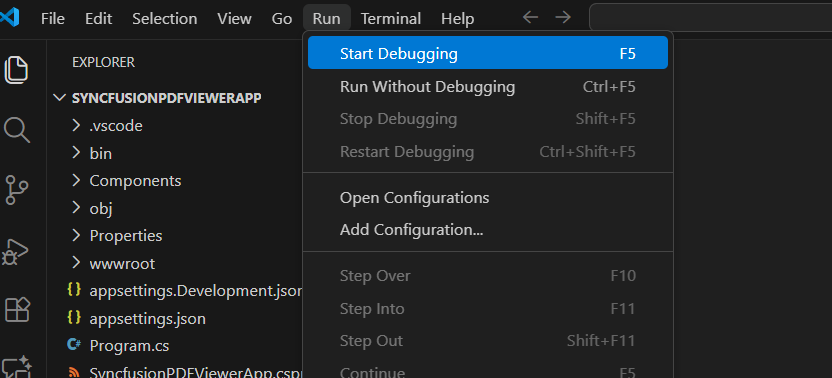The image size is (832, 378).
Task: Open the View menu
Action: pos(234,19)
